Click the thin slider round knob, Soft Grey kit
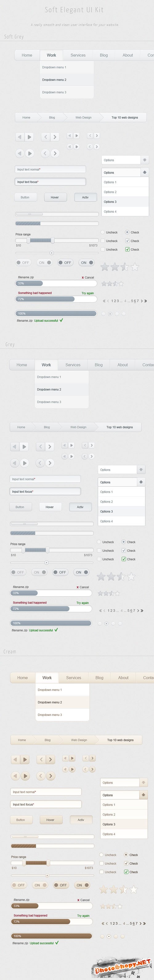 point(51,253)
